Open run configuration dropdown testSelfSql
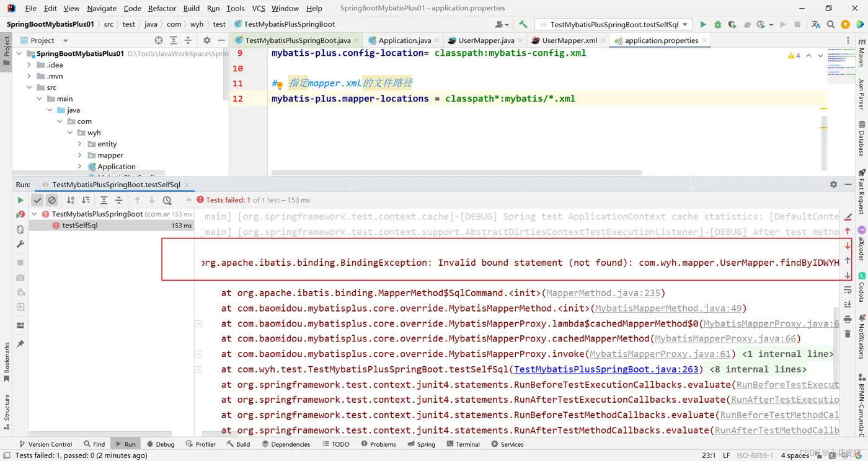868x461 pixels. 614,25
